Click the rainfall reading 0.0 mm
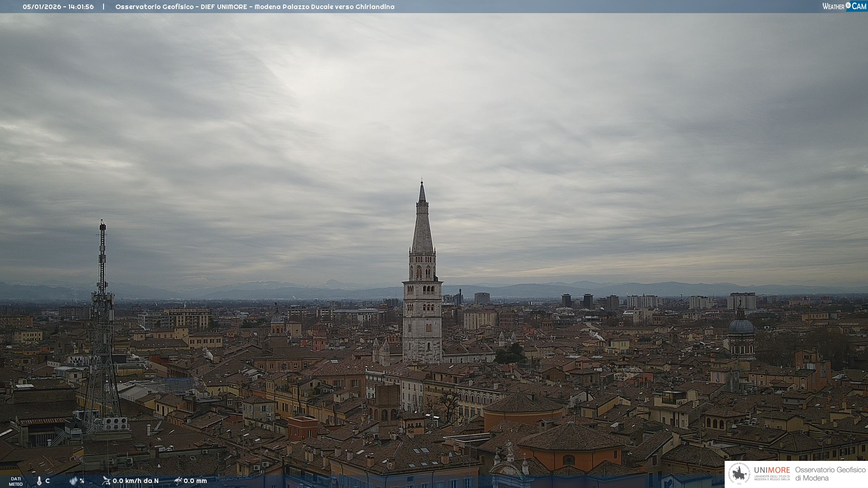Image resolution: width=868 pixels, height=488 pixels. [x=195, y=481]
